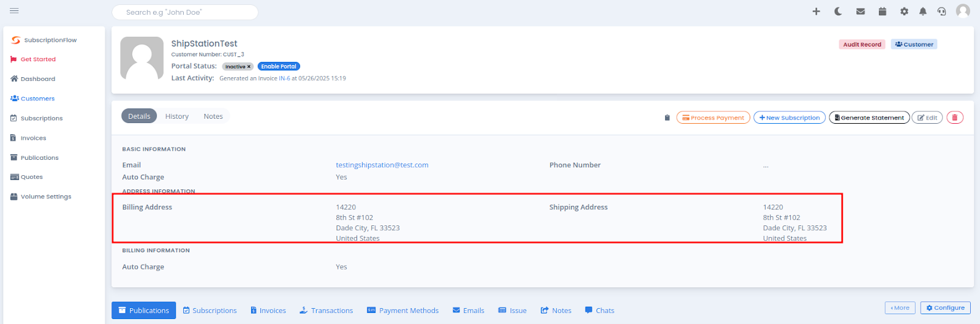980x324 pixels.
Task: Open the Subscriptions bottom tab
Action: click(x=210, y=311)
